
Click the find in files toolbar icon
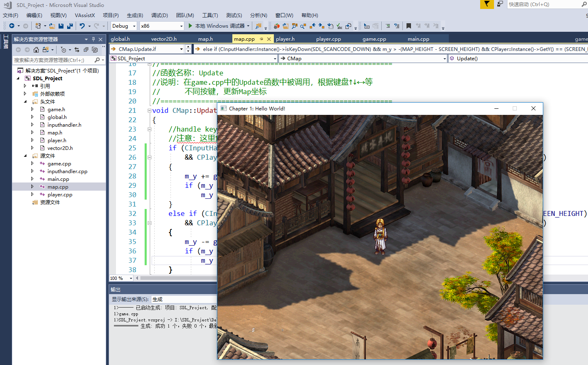pyautogui.click(x=258, y=26)
